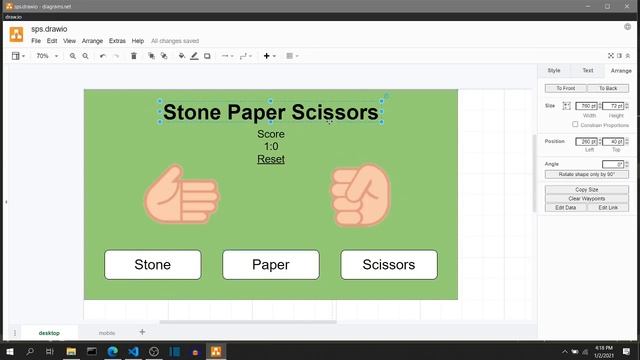Click the Left position input field
Screen dimensions: 640x360
pos(586,141)
